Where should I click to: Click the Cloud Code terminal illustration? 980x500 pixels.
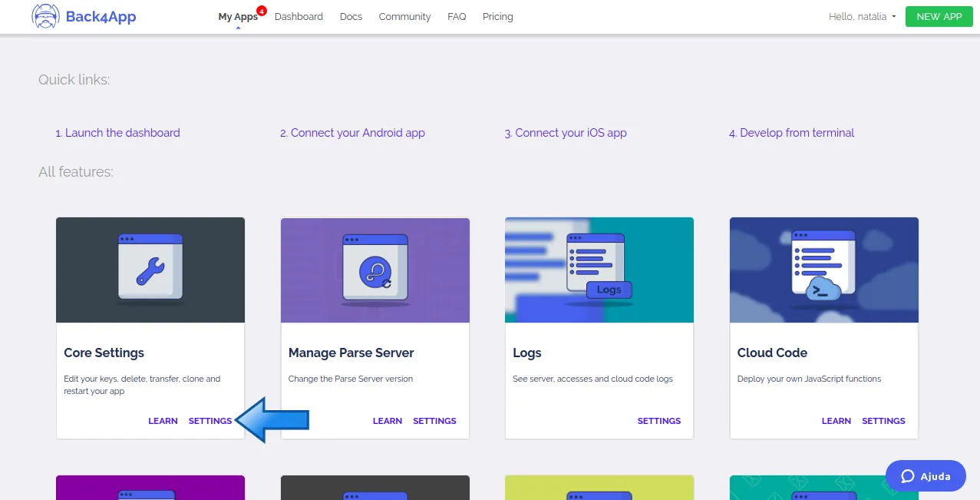pos(824,270)
